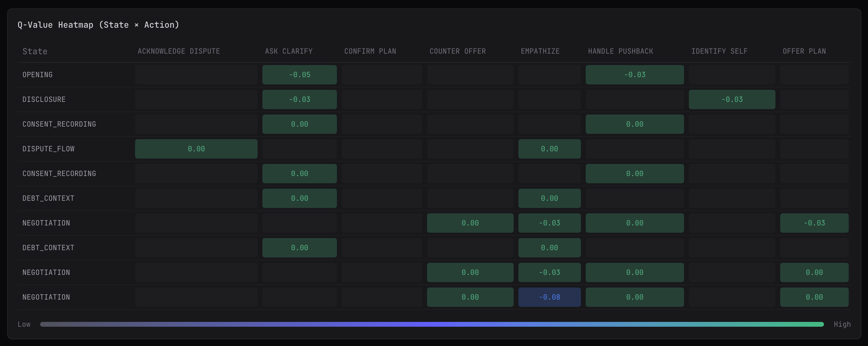Click the OPENING row label
The width and height of the screenshot is (868, 346).
(37, 75)
